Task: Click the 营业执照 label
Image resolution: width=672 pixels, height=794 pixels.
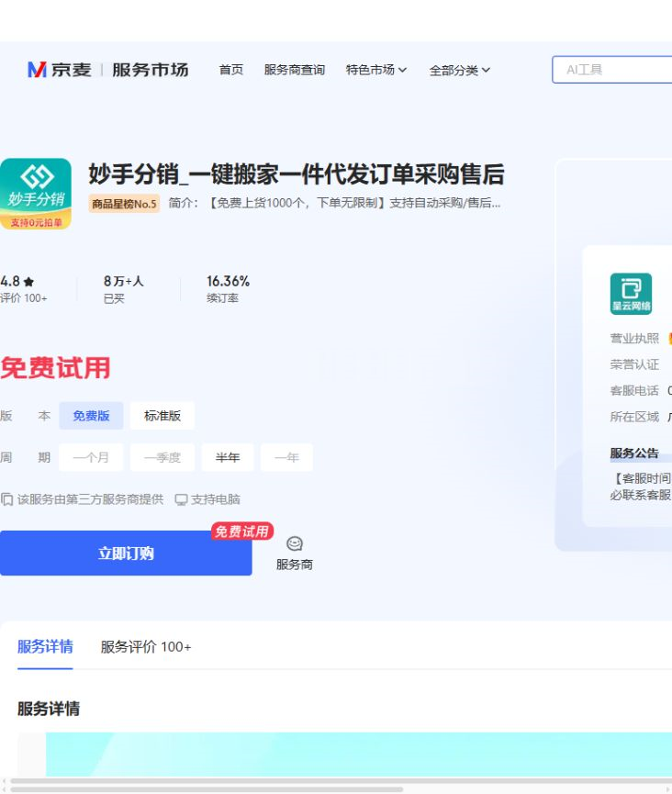Action: click(634, 339)
